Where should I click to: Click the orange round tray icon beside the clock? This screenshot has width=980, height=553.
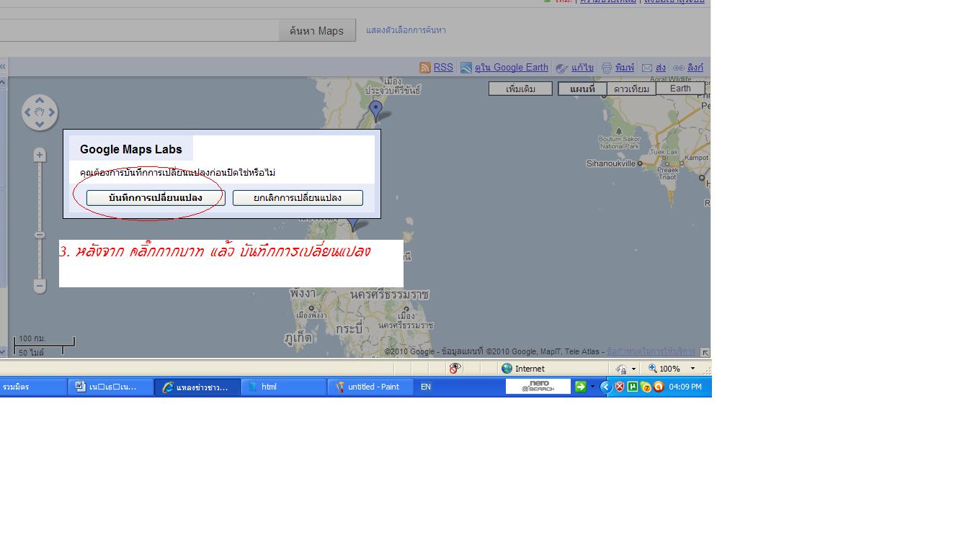659,387
